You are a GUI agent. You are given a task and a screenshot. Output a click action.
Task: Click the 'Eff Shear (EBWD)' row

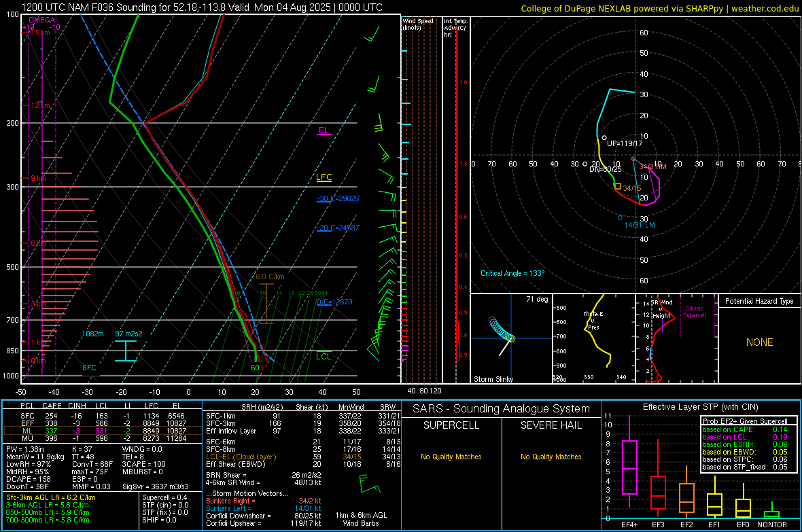303,465
